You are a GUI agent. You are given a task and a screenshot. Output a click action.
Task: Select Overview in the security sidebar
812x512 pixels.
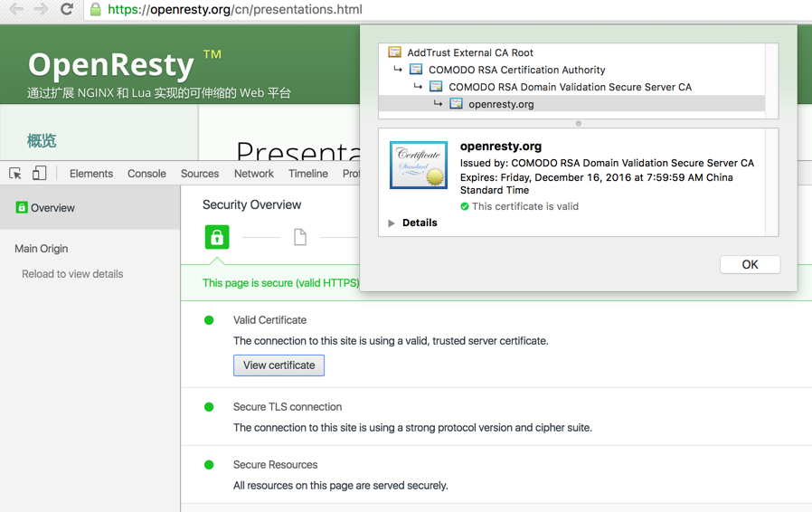pyautogui.click(x=90, y=208)
